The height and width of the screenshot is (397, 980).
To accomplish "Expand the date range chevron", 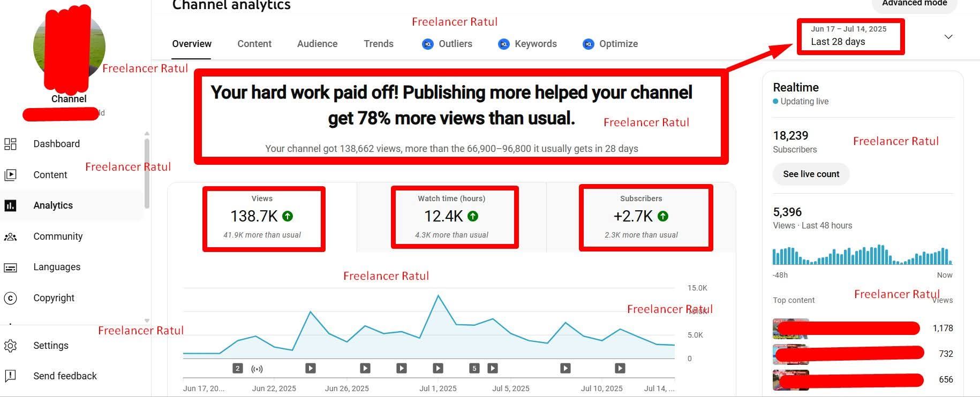I will click(948, 37).
